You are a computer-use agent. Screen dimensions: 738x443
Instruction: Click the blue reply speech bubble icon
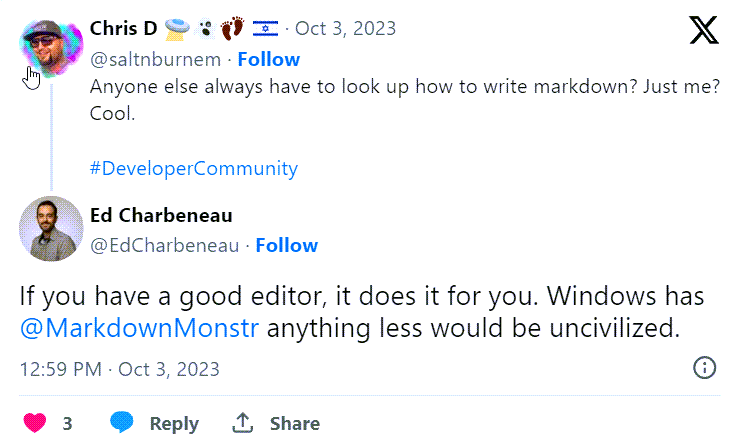[x=121, y=422]
